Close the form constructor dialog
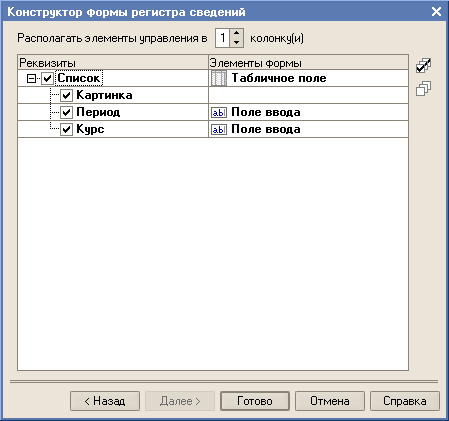 436,12
